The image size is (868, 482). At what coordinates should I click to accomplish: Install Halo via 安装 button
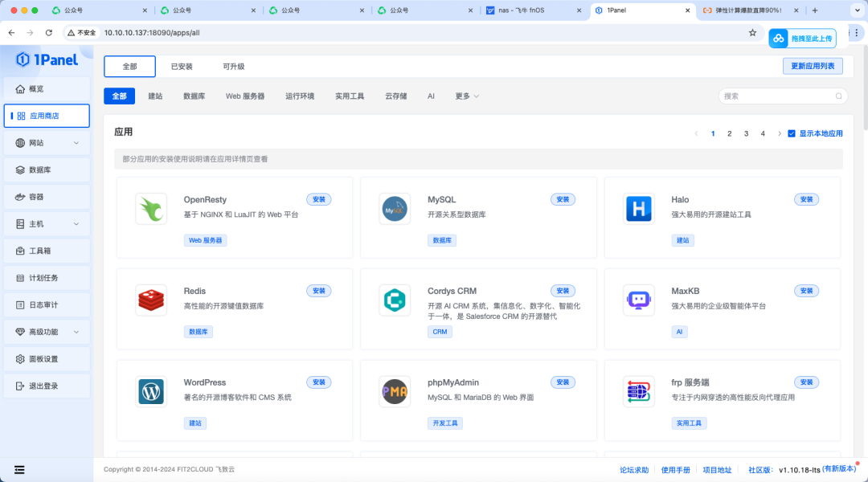click(x=807, y=200)
